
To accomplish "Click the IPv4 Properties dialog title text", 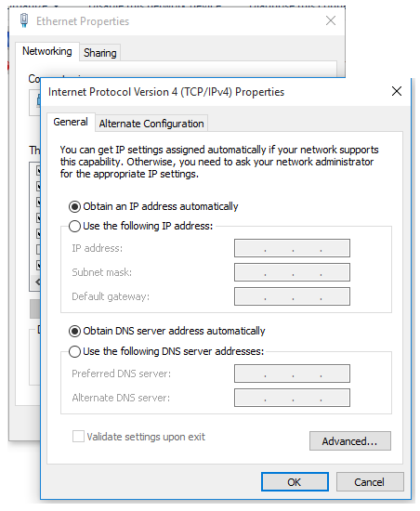I will pos(166,92).
